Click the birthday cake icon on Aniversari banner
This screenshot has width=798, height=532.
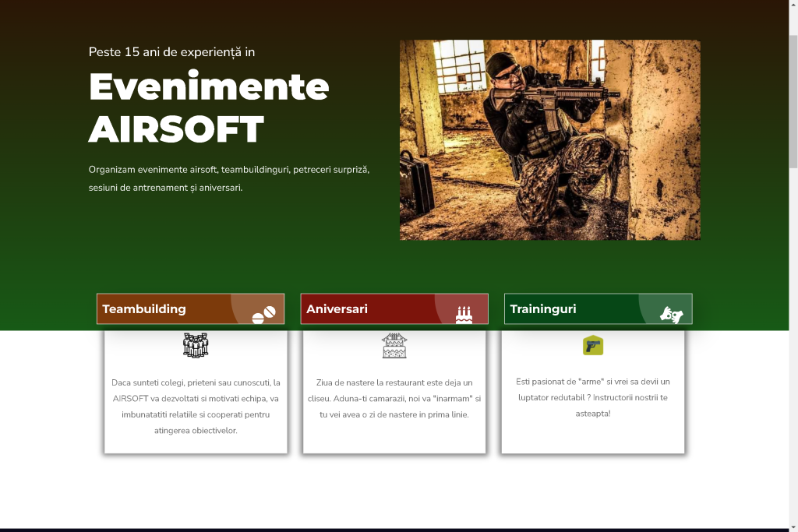click(x=464, y=315)
